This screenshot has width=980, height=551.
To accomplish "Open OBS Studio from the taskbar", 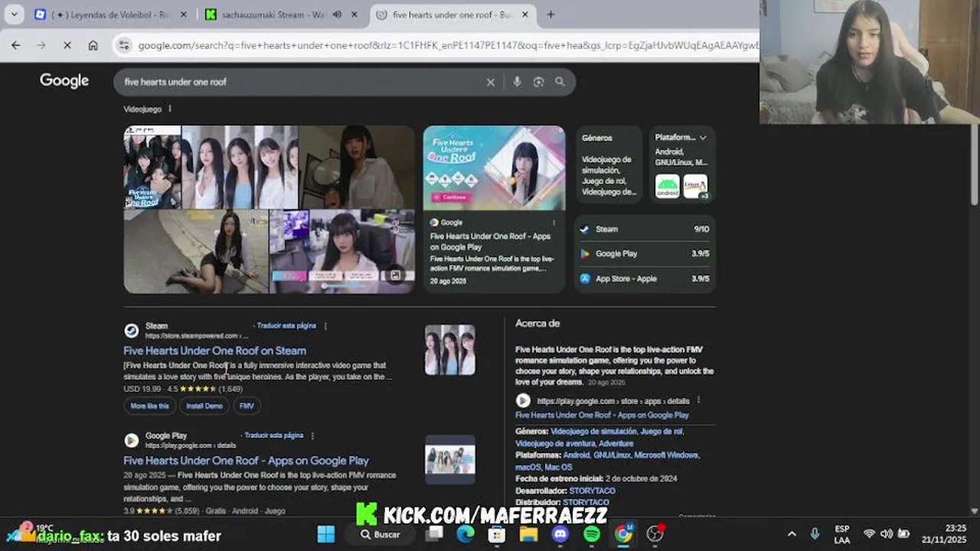I will click(655, 534).
